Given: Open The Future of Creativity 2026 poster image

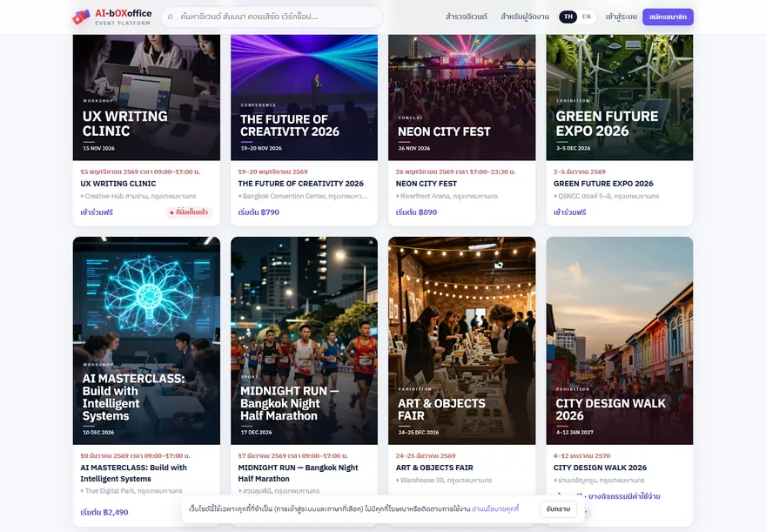Looking at the screenshot, I should coord(304,98).
